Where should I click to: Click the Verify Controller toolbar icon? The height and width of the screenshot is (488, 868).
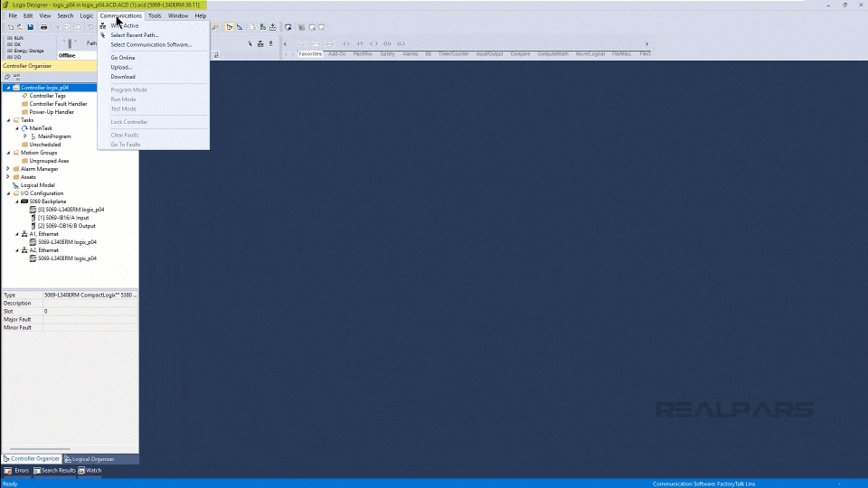[x=263, y=27]
